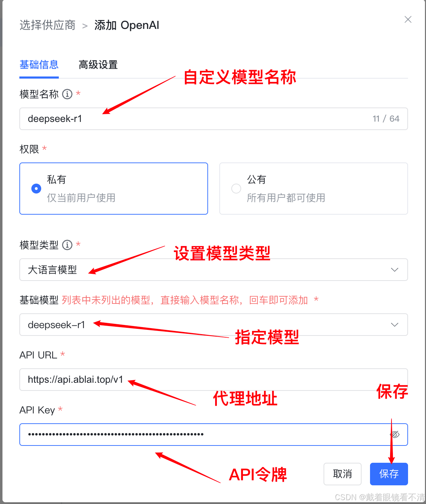Focus the API Key password field
The image size is (426, 504).
[214, 435]
